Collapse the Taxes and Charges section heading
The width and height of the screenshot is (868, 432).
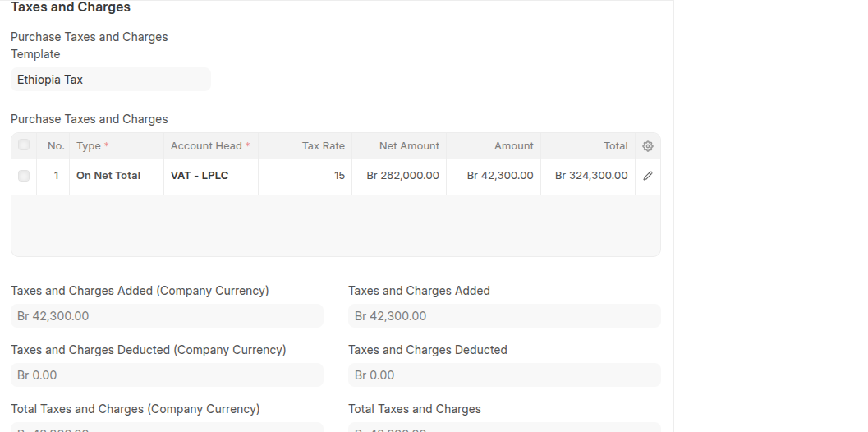[71, 7]
